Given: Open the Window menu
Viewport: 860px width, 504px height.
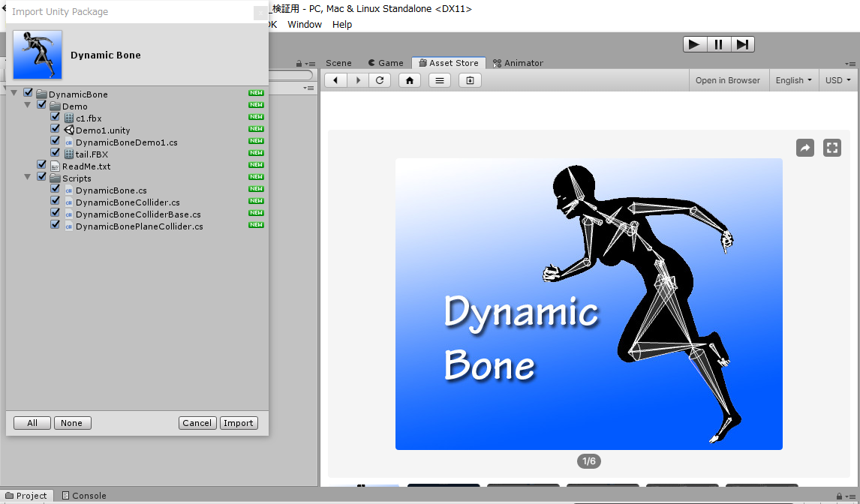Looking at the screenshot, I should click(x=305, y=25).
